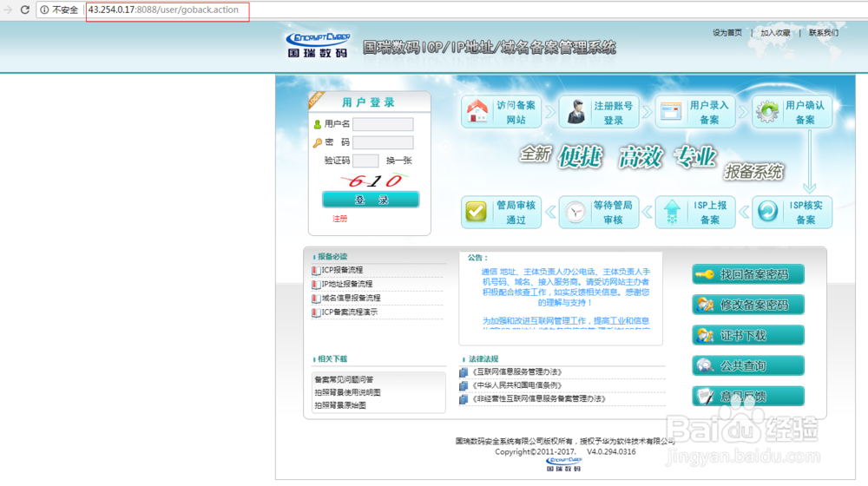The image size is (868, 486).
Task: Open the 域名信息报备流程 document
Action: (351, 298)
